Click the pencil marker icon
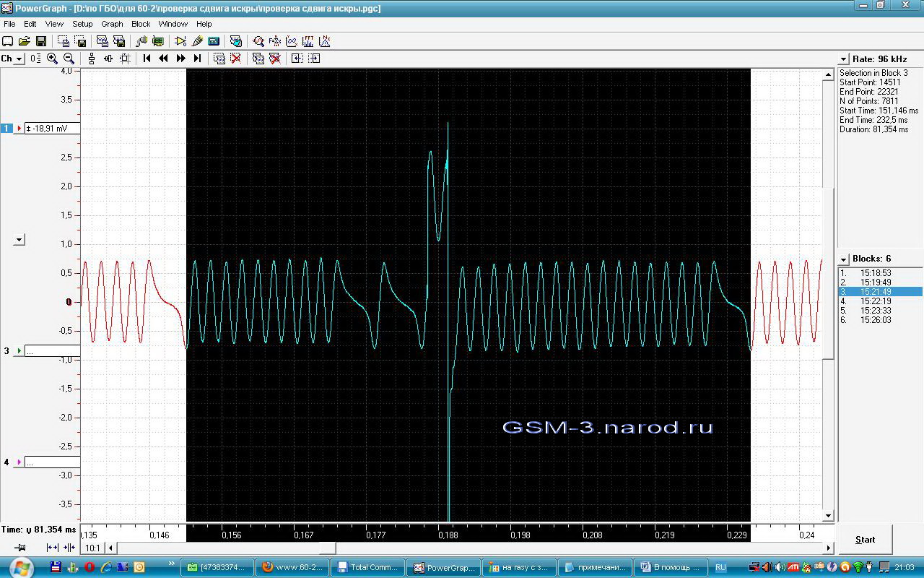Screen dimensions: 924x578 pos(197,41)
